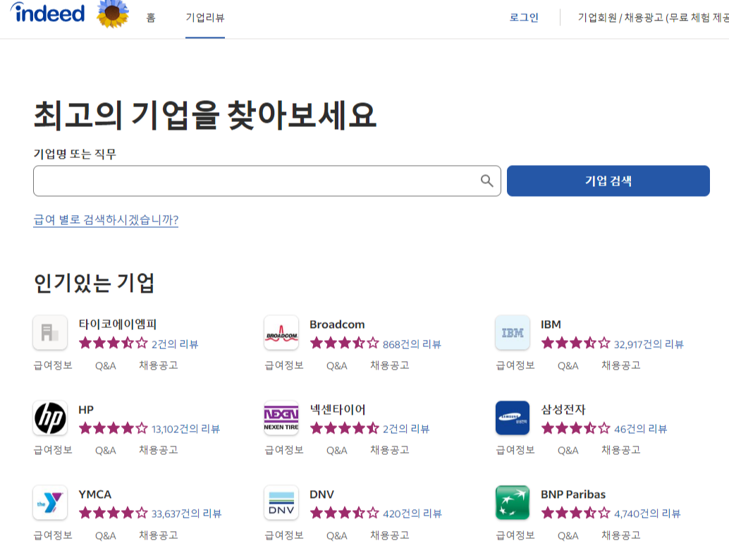Open the YMCA company logo
This screenshot has width=729, height=560.
[x=50, y=503]
